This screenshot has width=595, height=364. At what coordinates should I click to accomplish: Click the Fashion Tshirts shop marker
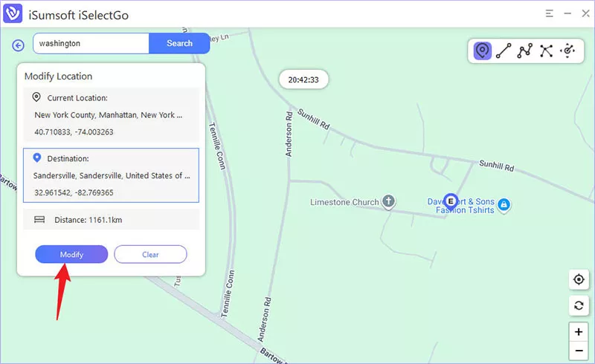point(504,204)
